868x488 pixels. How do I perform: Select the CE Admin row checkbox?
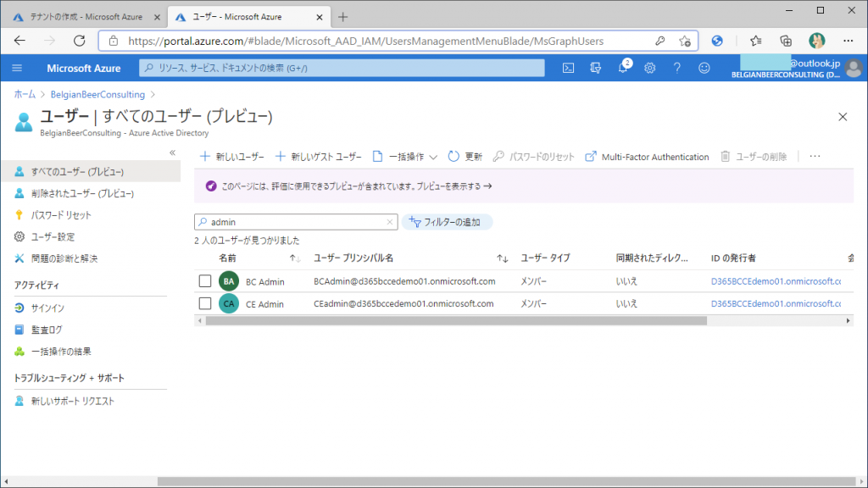pyautogui.click(x=205, y=304)
